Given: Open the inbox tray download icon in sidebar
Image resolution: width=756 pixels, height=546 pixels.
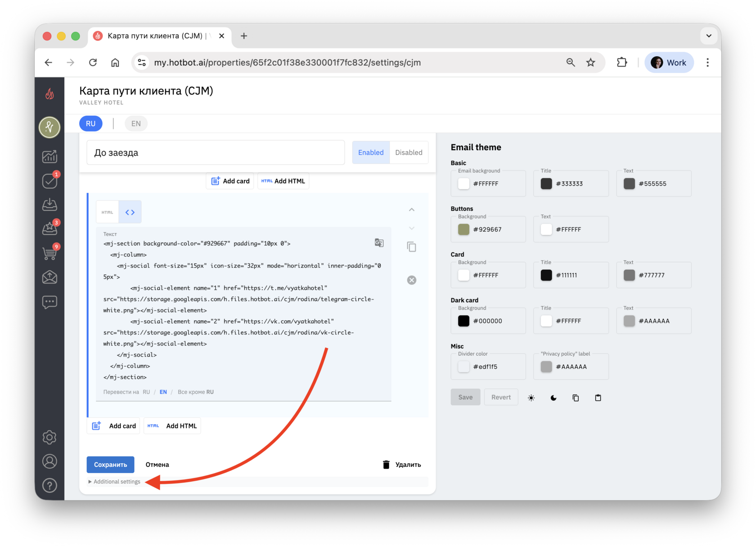Looking at the screenshot, I should tap(49, 205).
